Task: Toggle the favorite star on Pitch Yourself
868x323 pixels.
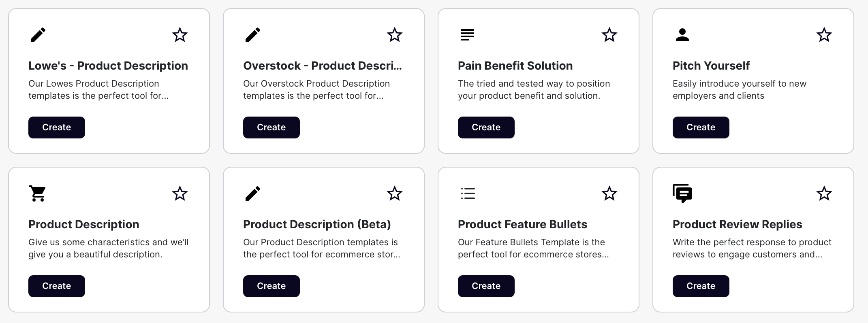Action: [x=824, y=35]
